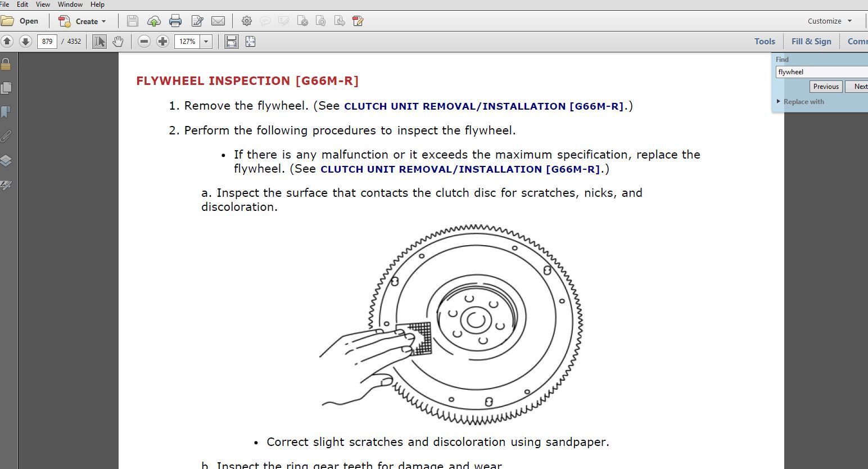
Task: Click the Zoom Out minus button
Action: tap(144, 42)
